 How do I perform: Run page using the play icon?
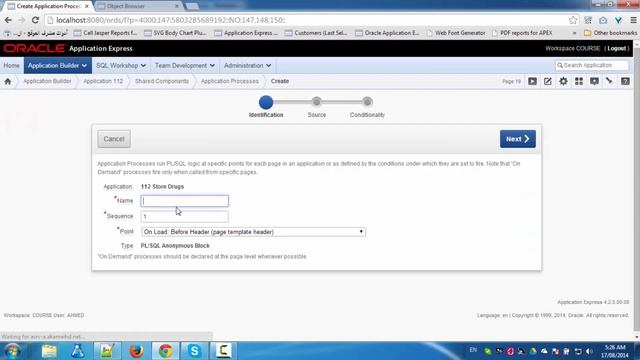pyautogui.click(x=532, y=81)
